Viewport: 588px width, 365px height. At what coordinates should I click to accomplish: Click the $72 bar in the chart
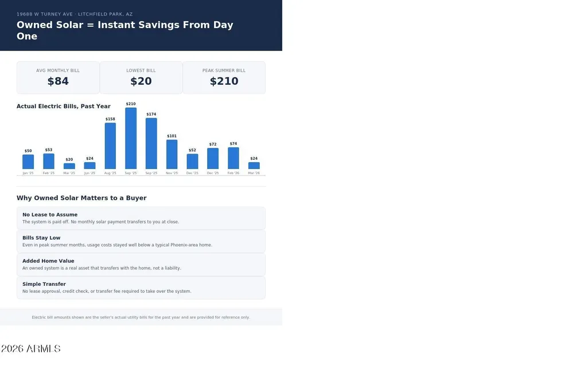coord(213,159)
